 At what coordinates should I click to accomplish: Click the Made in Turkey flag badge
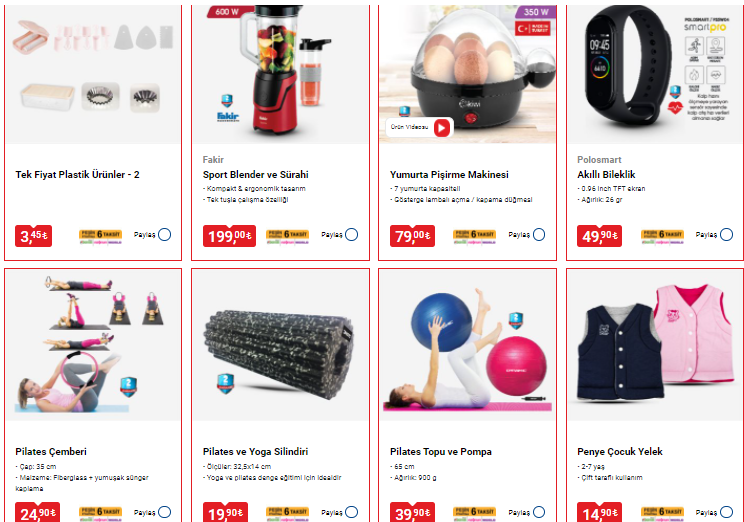tap(533, 28)
